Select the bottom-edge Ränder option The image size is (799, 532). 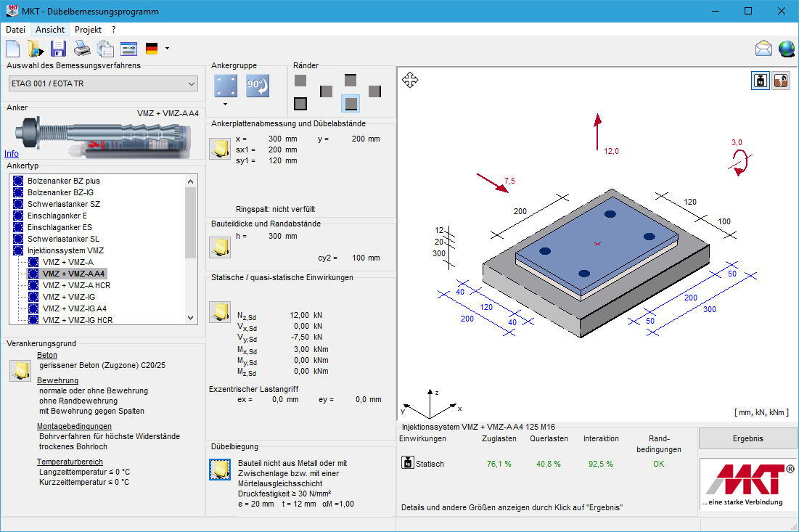pos(350,104)
